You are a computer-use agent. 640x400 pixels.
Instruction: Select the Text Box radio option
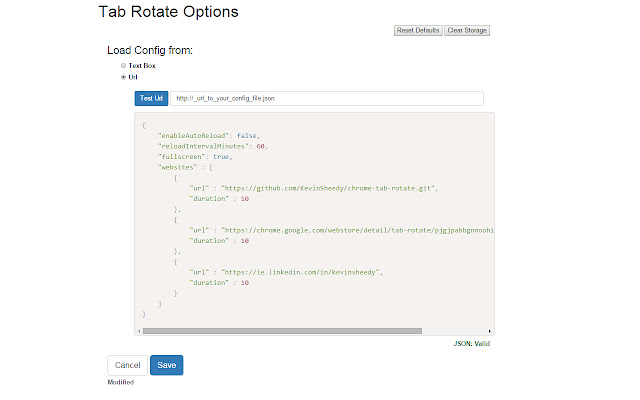pos(123,66)
